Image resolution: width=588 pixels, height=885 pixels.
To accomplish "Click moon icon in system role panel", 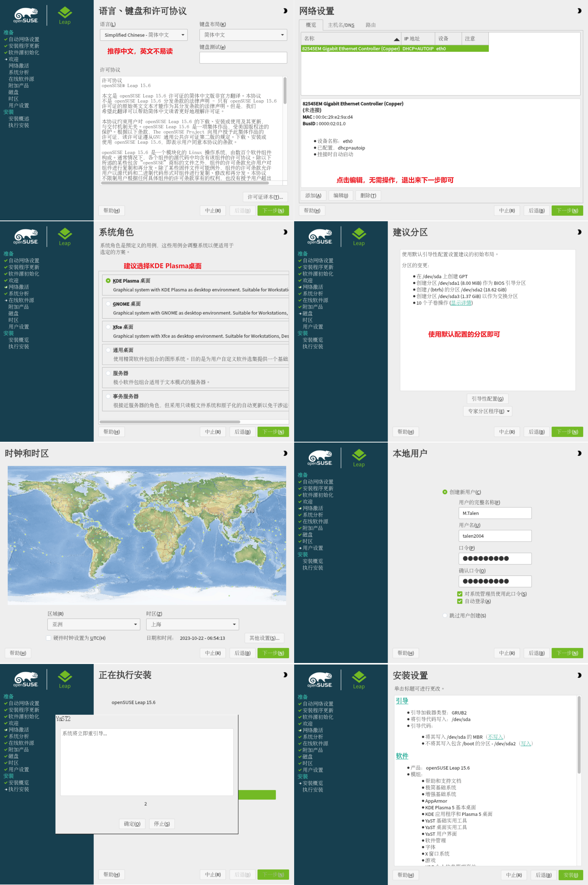I will tap(285, 232).
